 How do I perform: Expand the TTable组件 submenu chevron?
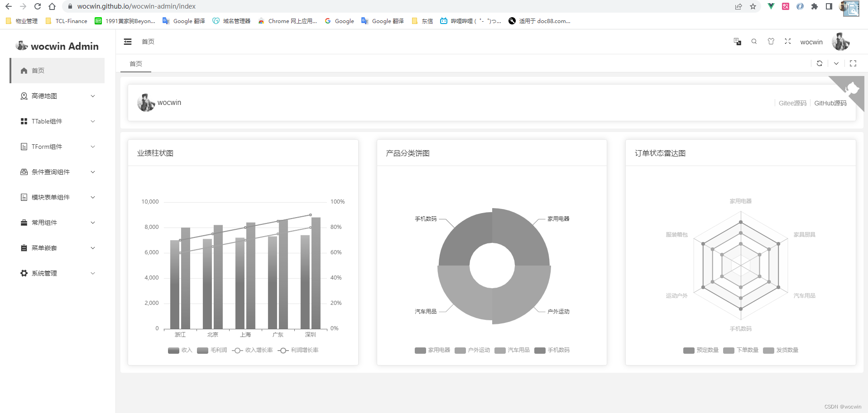click(x=93, y=121)
